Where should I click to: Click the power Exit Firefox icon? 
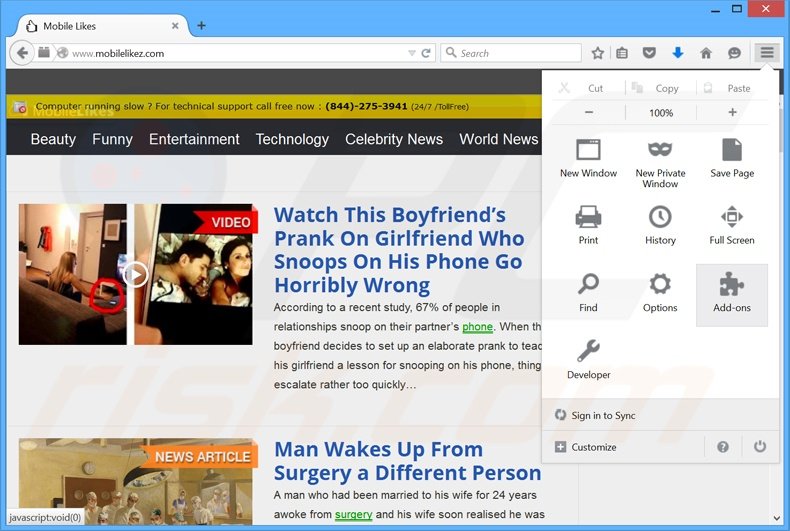click(760, 446)
